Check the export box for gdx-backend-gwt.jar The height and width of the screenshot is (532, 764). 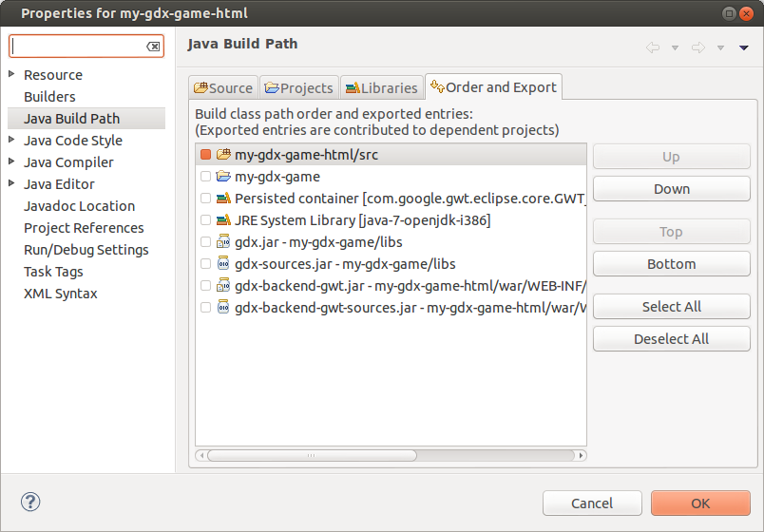coord(205,286)
